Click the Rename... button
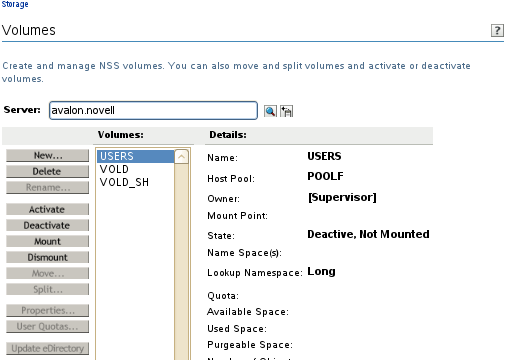The width and height of the screenshot is (505, 360). coord(48,187)
